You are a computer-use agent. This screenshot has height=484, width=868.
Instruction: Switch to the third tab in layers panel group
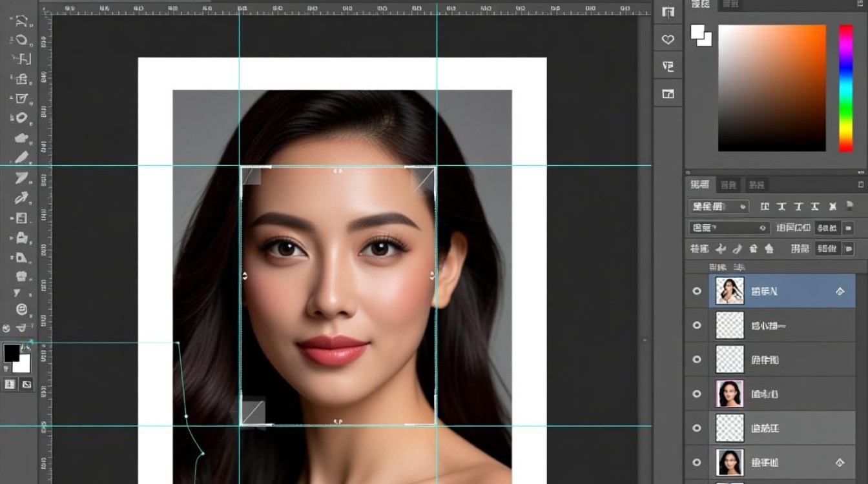pos(756,185)
